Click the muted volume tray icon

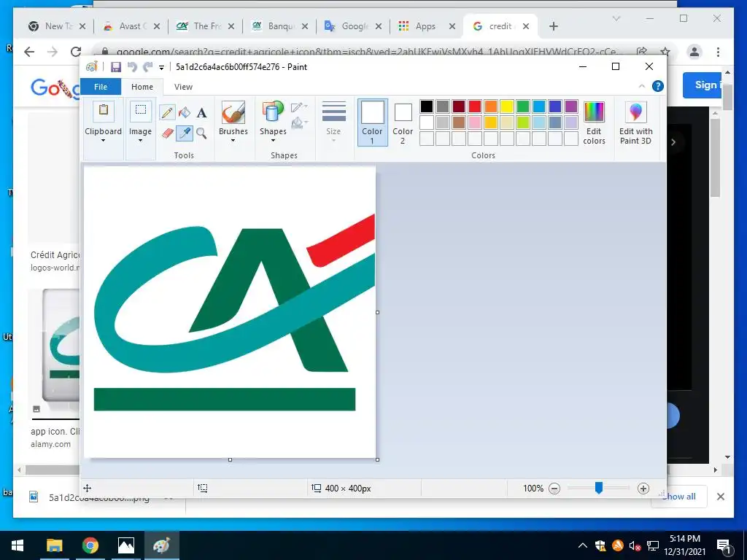click(635, 545)
